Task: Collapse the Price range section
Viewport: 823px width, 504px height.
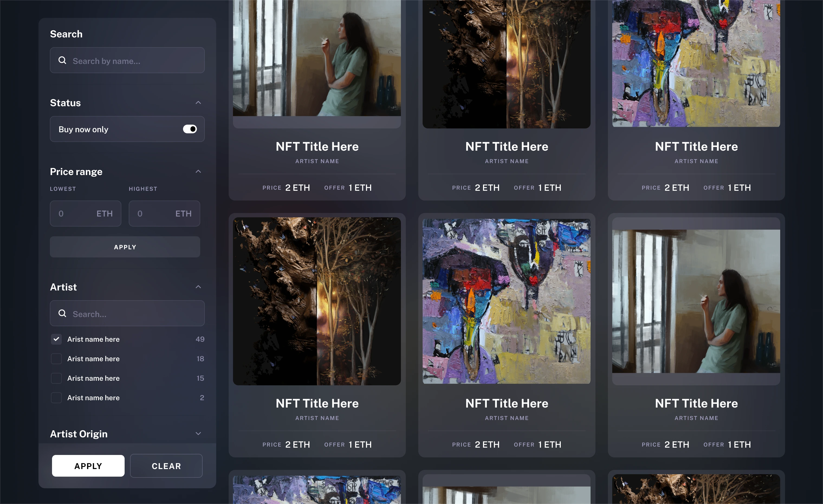Action: pyautogui.click(x=198, y=171)
